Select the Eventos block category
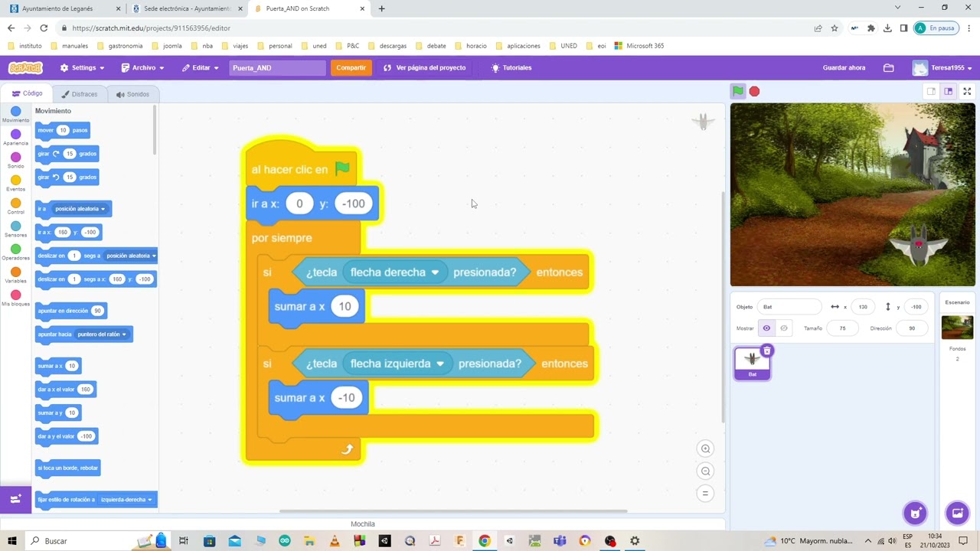This screenshot has width=980, height=551. click(x=15, y=184)
